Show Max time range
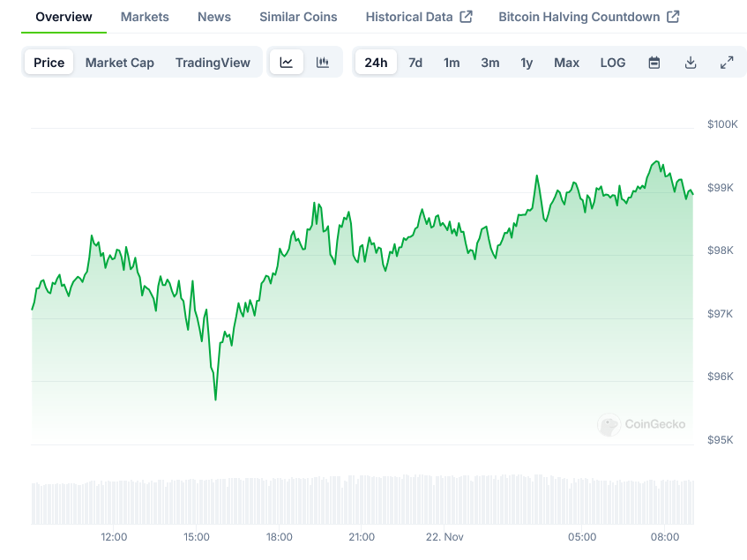This screenshot has height=560, width=747. pyautogui.click(x=566, y=63)
